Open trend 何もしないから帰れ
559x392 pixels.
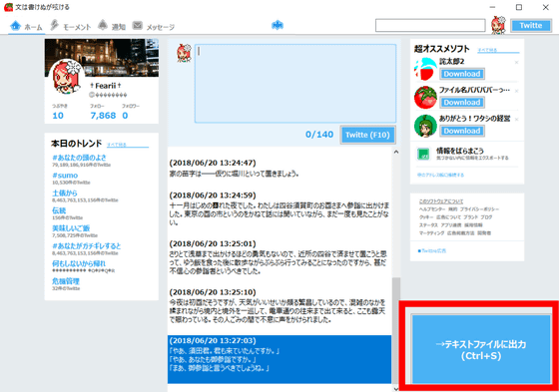click(x=79, y=263)
